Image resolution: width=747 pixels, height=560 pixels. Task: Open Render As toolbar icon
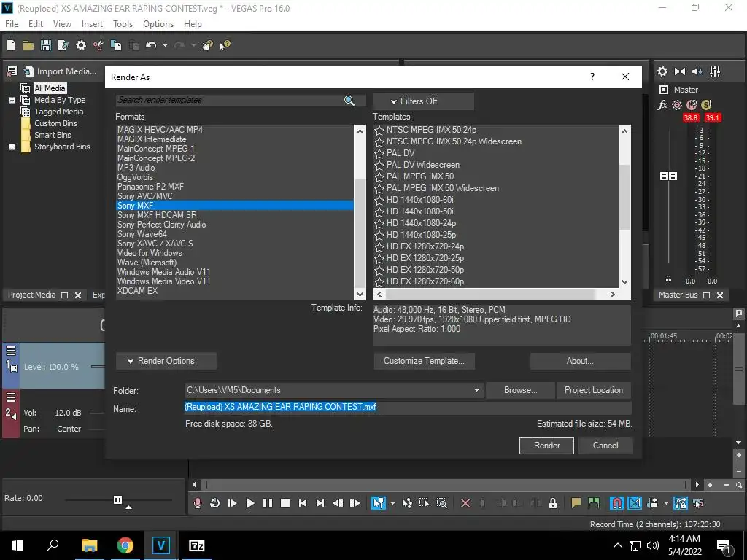[x=63, y=45]
